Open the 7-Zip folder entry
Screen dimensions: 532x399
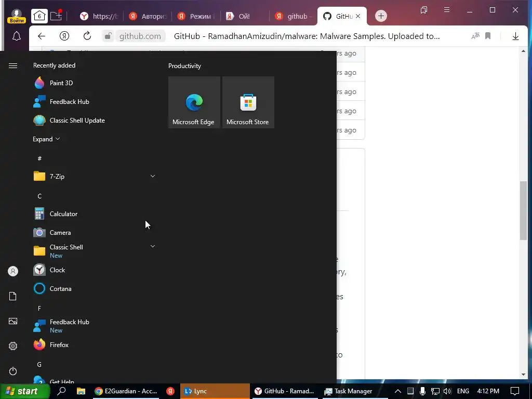pyautogui.click(x=94, y=177)
